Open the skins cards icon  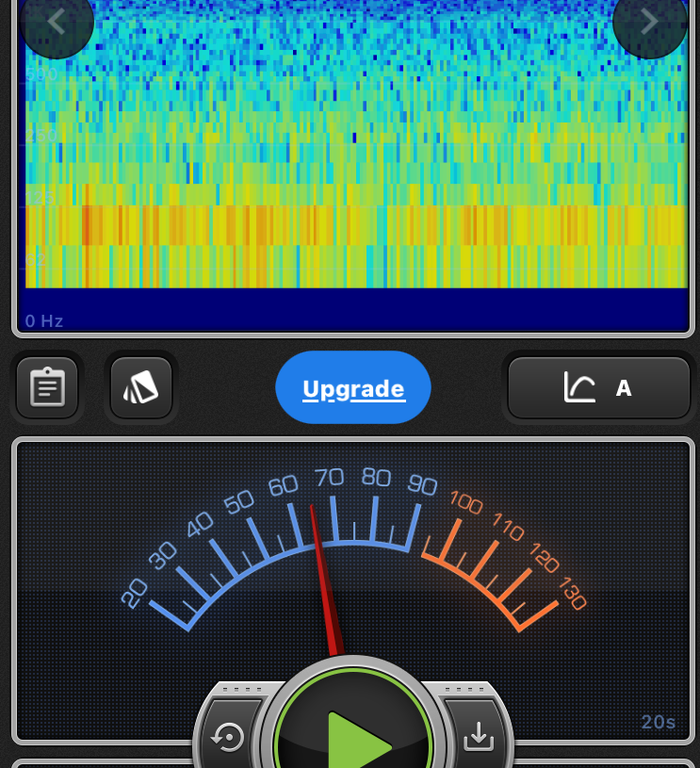tap(141, 387)
